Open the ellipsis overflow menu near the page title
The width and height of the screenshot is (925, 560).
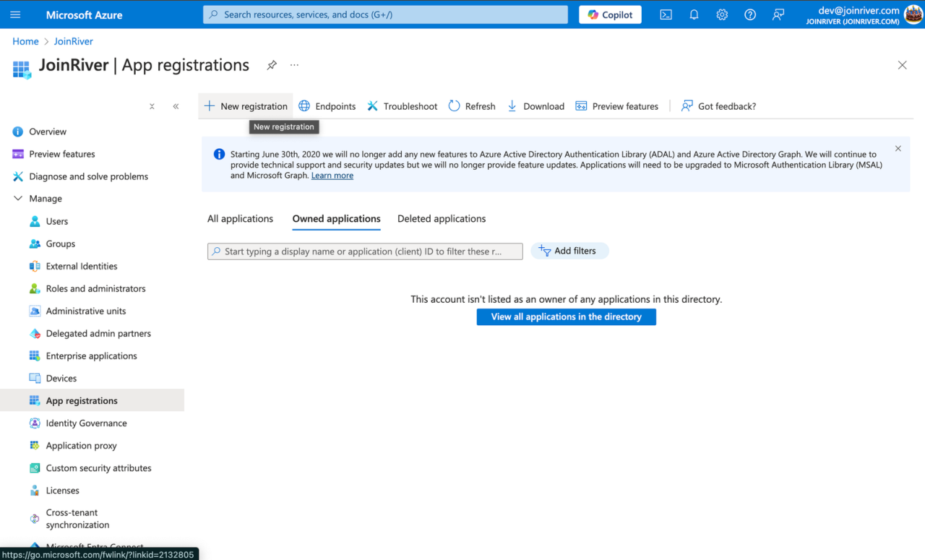tap(294, 65)
